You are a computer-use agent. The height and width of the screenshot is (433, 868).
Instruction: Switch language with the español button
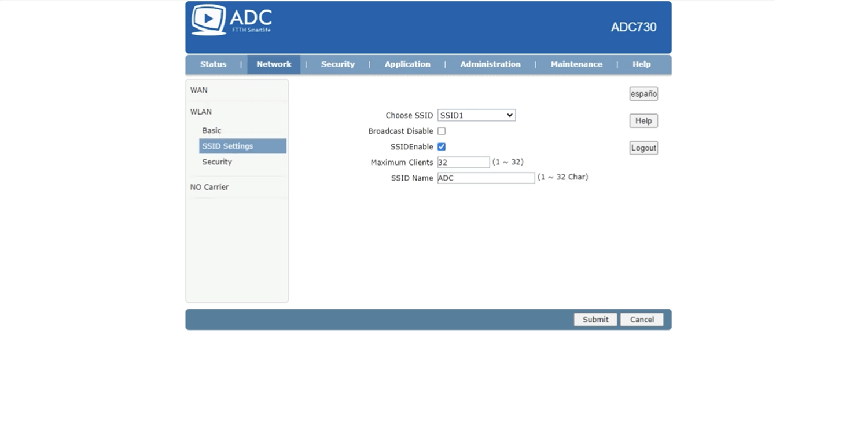643,94
